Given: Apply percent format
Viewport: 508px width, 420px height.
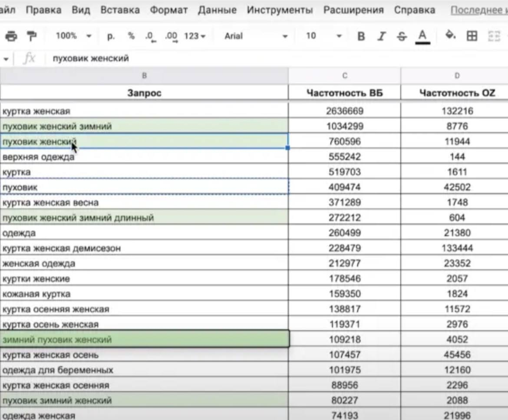Looking at the screenshot, I should tap(131, 36).
